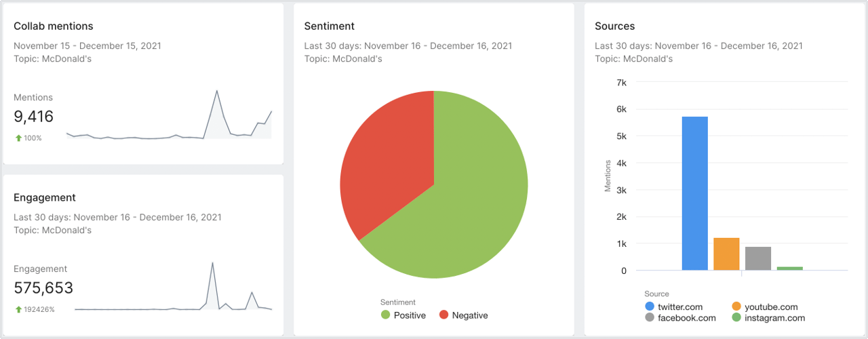This screenshot has height=339, width=868.
Task: Open the Engagement widget title
Action: [x=45, y=197]
